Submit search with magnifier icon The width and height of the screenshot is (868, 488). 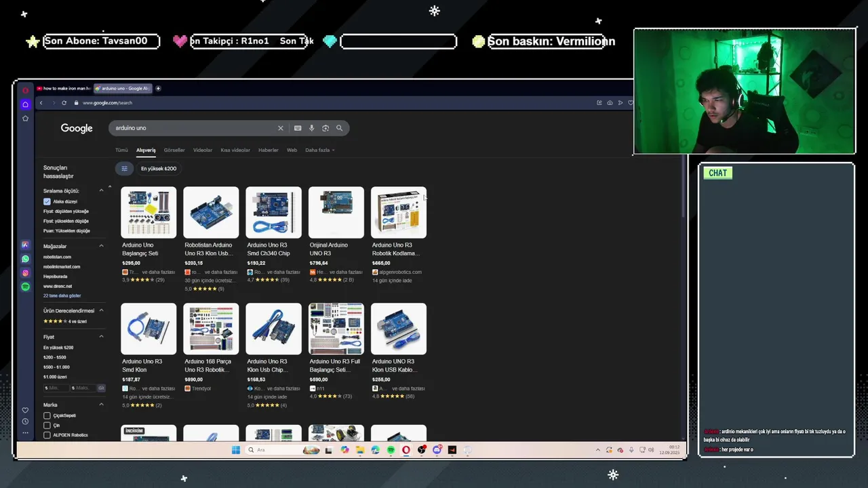340,128
